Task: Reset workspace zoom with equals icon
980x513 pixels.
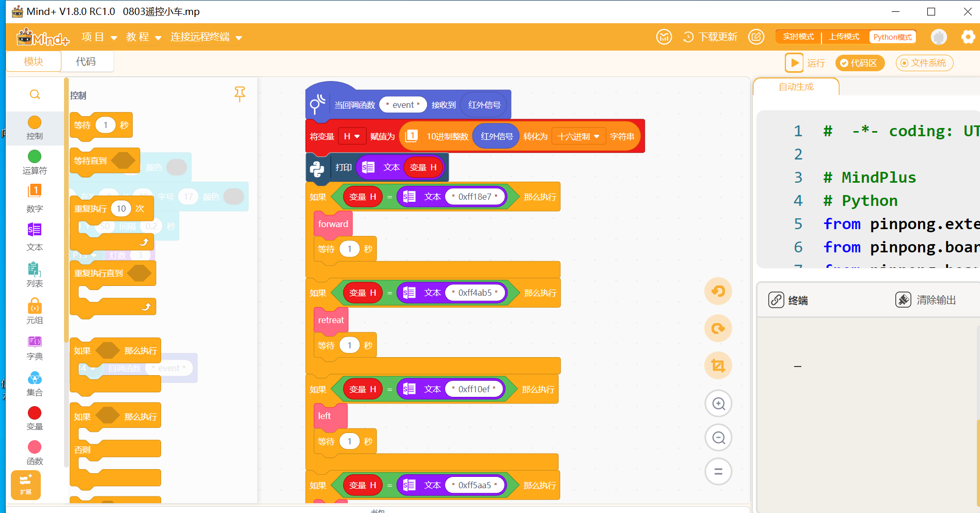Action: (x=718, y=472)
